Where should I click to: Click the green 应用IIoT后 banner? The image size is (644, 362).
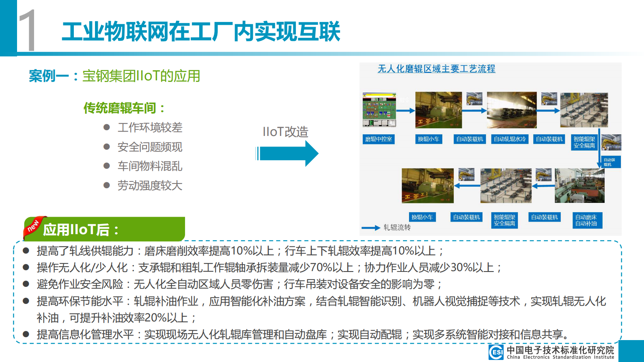[x=104, y=229]
